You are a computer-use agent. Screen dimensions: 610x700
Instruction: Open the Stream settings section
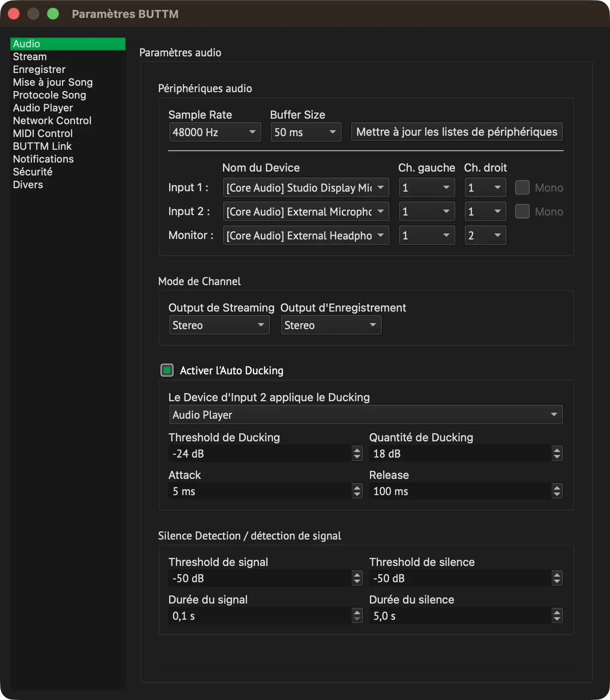coord(68,57)
